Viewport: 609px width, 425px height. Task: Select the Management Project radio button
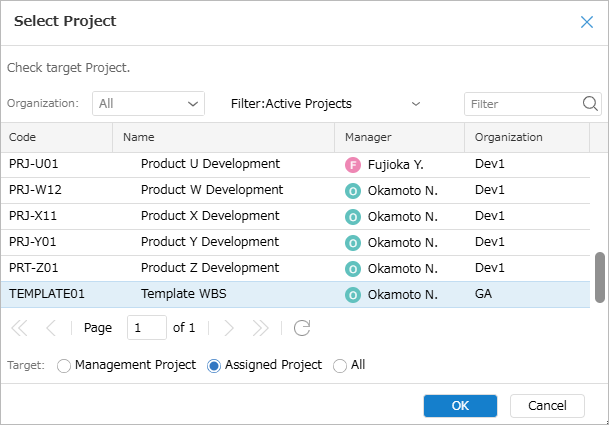pyautogui.click(x=64, y=366)
